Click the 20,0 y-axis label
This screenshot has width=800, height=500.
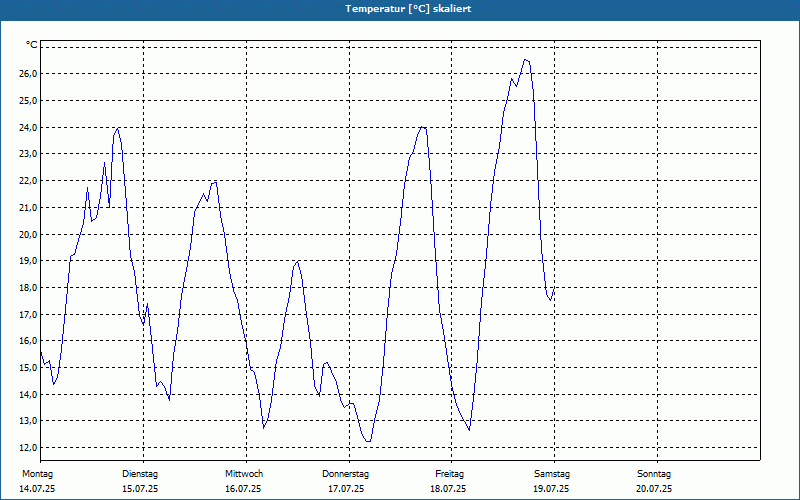(29, 234)
